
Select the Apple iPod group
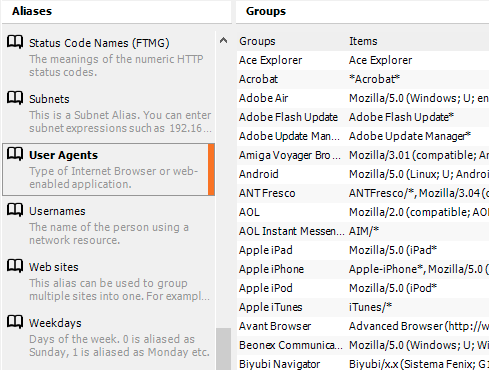point(266,288)
